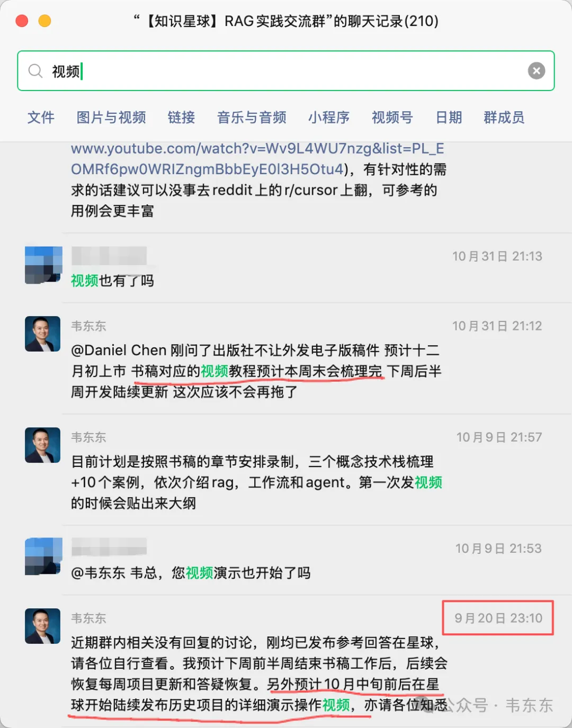This screenshot has height=728, width=572.
Task: Select the 链接 filter tab
Action: [x=182, y=117]
